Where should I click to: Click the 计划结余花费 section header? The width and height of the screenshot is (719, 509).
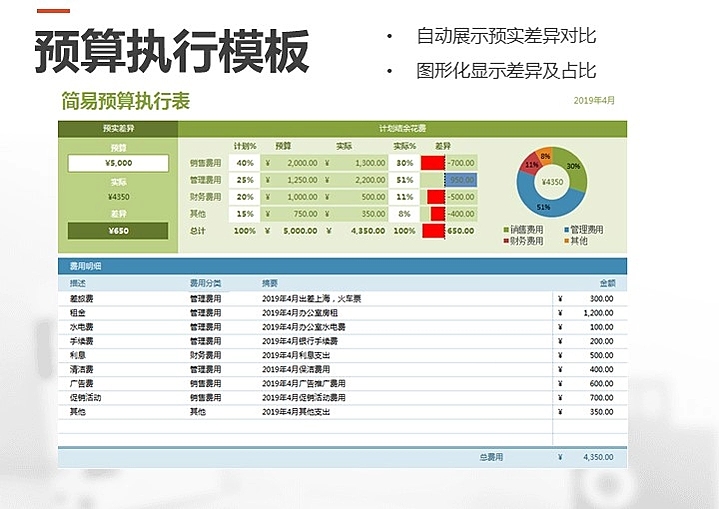[x=402, y=129]
